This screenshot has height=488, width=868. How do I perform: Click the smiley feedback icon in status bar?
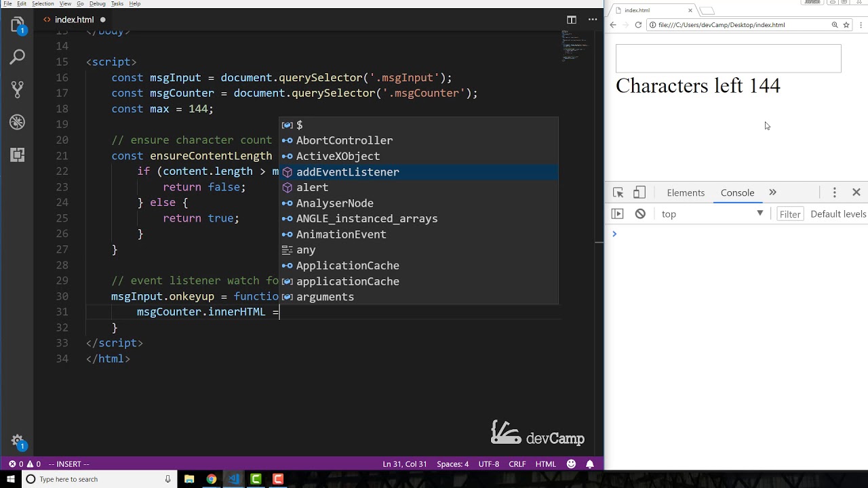coord(571,464)
